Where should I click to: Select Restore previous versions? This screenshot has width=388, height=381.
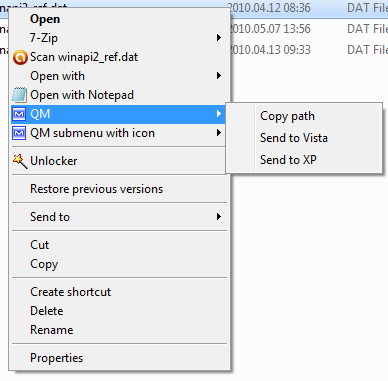coord(97,189)
